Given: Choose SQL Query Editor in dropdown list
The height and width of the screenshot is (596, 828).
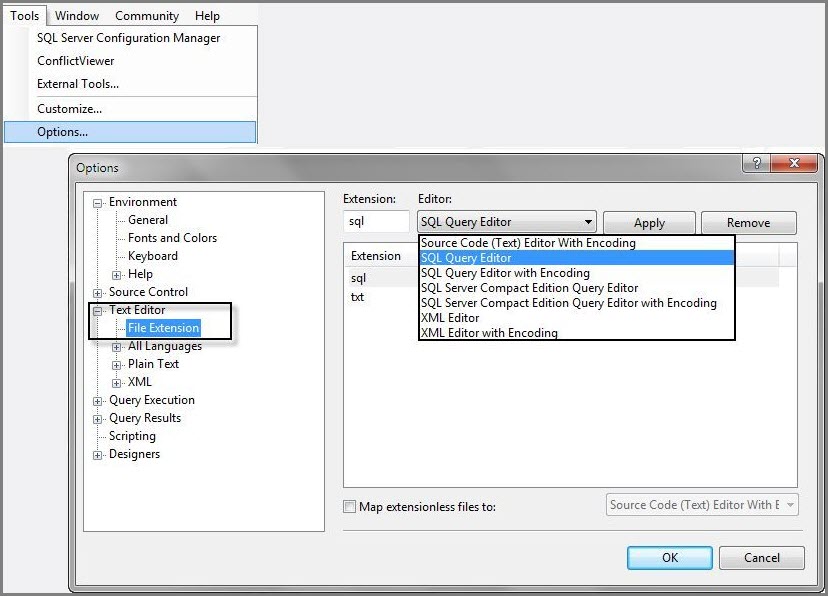Looking at the screenshot, I should (x=577, y=258).
